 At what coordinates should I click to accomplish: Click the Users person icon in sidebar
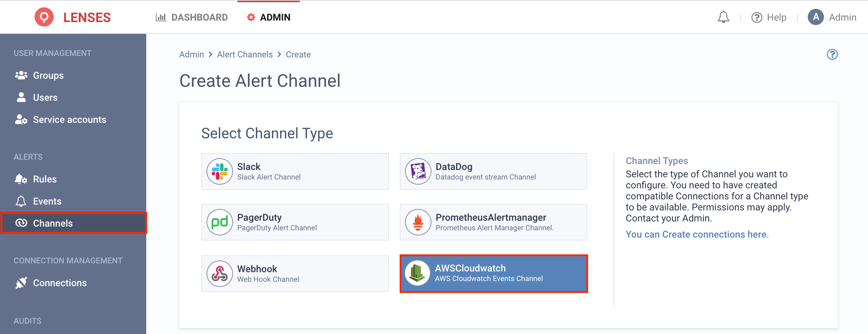click(21, 97)
